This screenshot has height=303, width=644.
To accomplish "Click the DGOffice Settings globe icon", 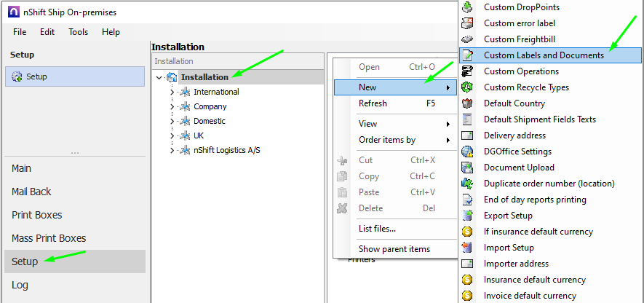I will tap(468, 151).
